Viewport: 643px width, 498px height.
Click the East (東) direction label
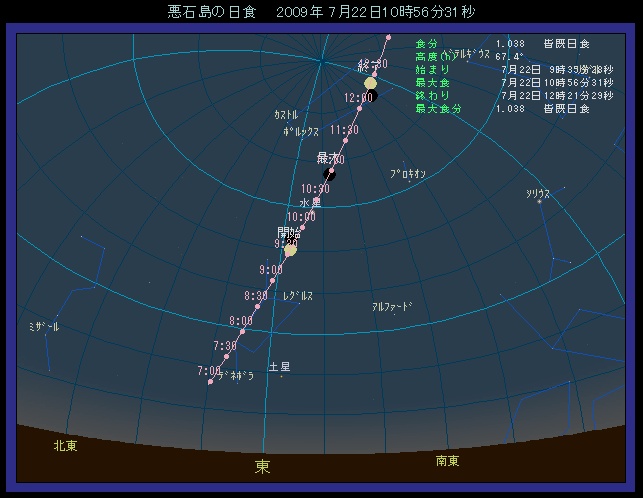coord(262,466)
